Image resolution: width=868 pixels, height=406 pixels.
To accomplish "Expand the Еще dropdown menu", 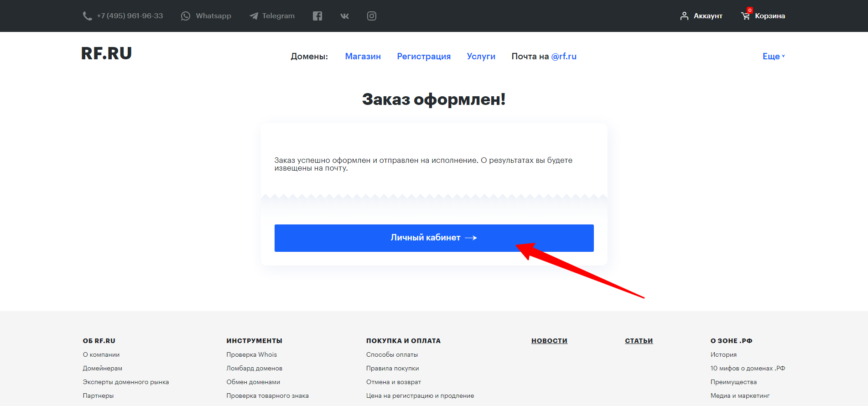I will pos(773,56).
